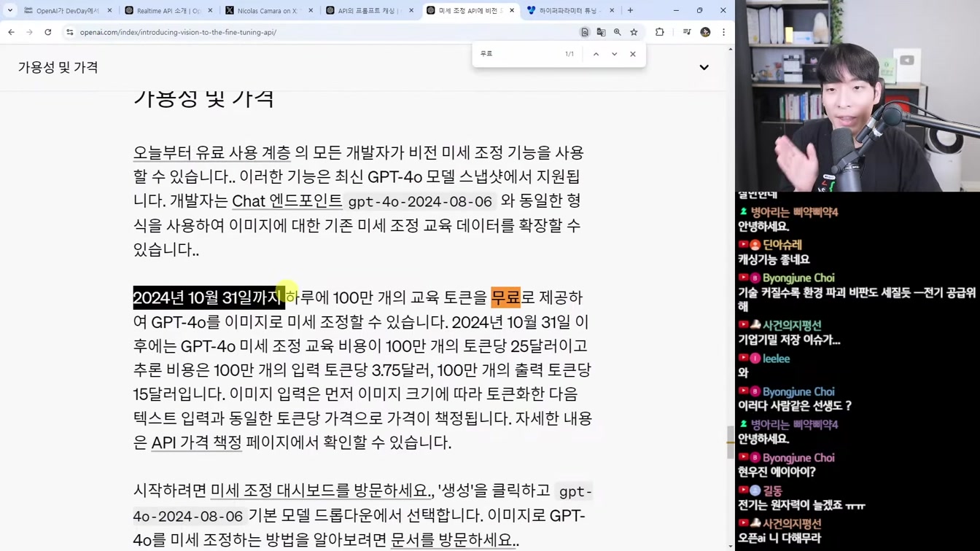
Task: Jump to next find result
Action: (614, 54)
